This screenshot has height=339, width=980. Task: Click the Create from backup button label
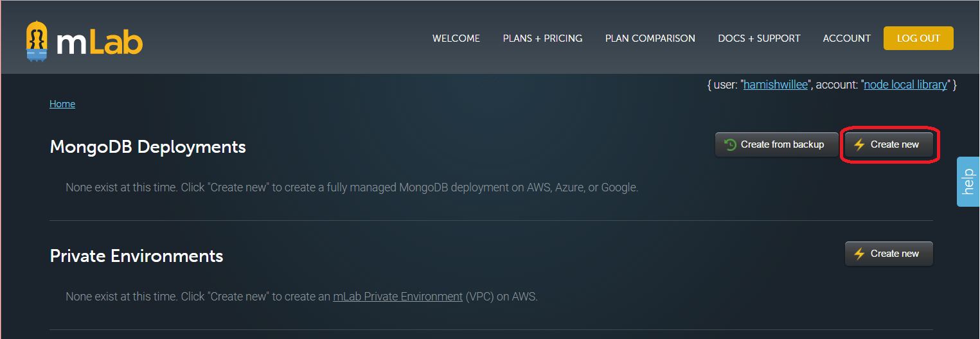pyautogui.click(x=782, y=144)
